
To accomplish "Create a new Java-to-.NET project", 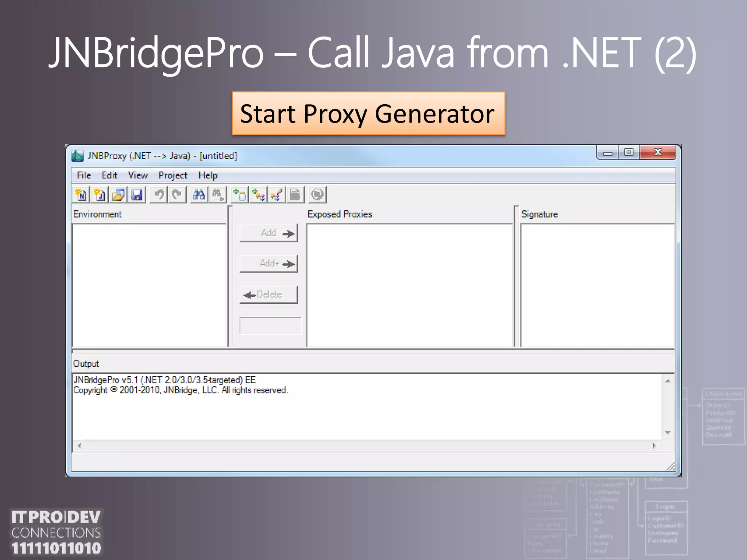I will 100,195.
